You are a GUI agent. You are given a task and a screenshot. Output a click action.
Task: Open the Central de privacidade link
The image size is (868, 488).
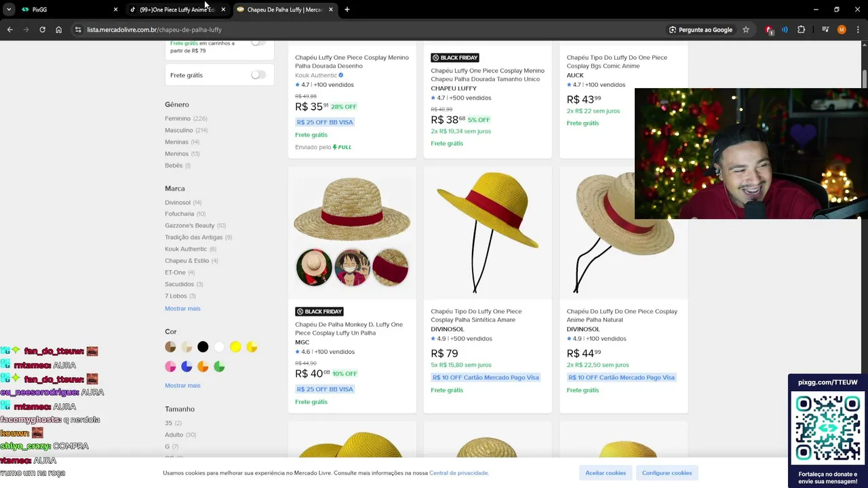[458, 473]
